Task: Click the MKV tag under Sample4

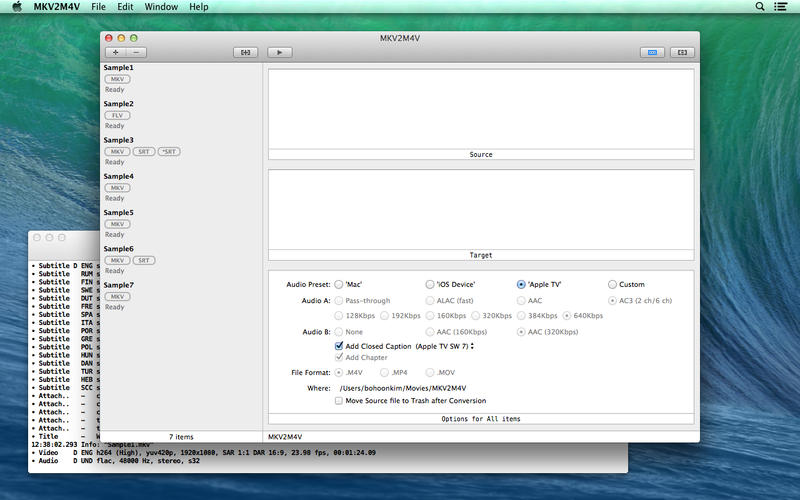Action: point(117,188)
